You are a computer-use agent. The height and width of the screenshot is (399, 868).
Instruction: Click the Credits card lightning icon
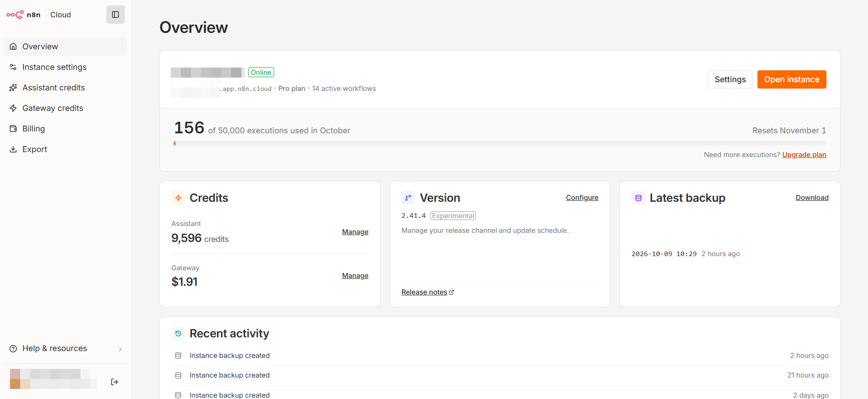(178, 198)
